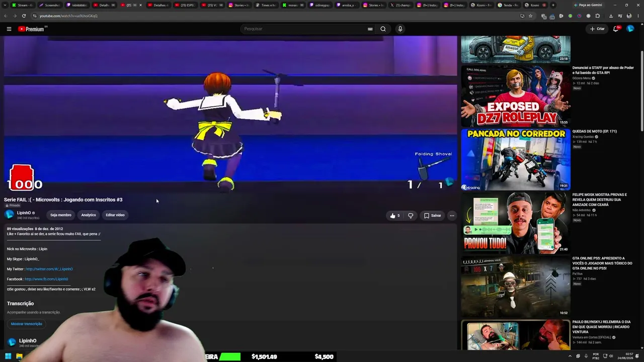
Task: Open Chrome profile avatar in toolbar
Action: 629,16
